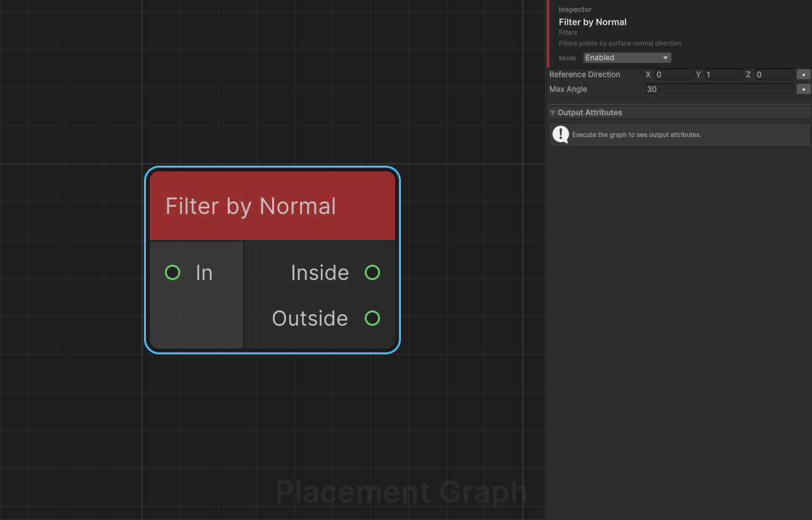Image resolution: width=812 pixels, height=520 pixels.
Task: Click the In port label
Action: pos(204,272)
